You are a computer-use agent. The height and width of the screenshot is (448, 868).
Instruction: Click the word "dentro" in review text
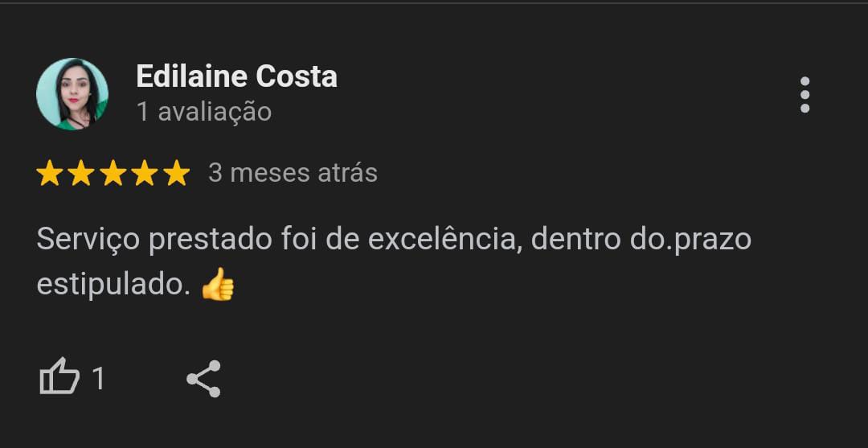[575, 239]
